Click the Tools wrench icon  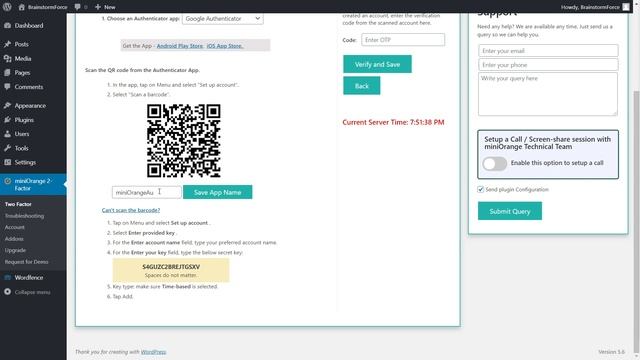coord(7,148)
